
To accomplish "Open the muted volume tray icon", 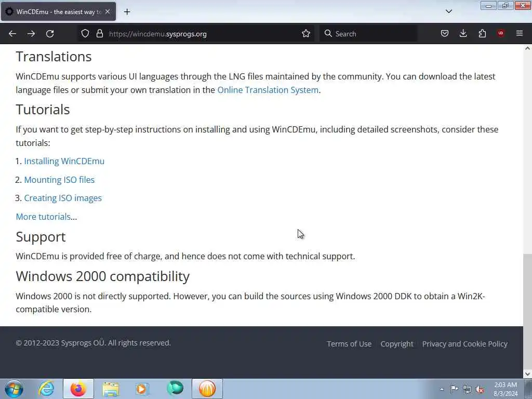I will coord(480,389).
